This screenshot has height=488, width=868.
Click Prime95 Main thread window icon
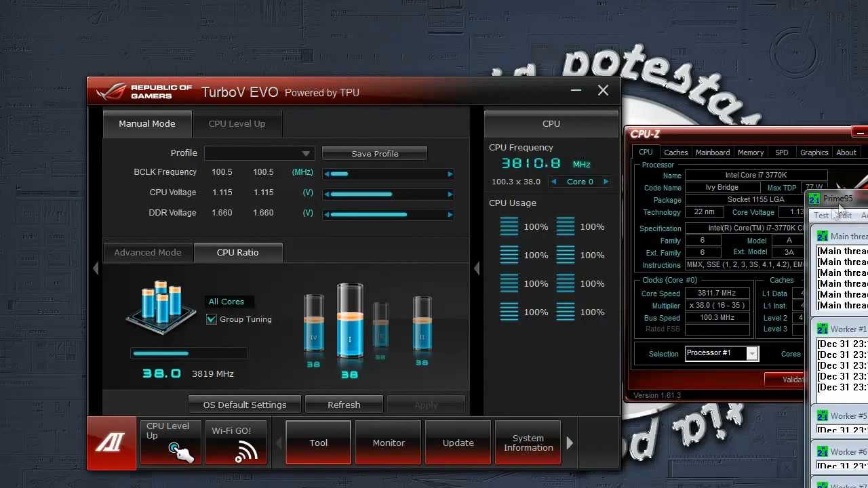coord(823,236)
